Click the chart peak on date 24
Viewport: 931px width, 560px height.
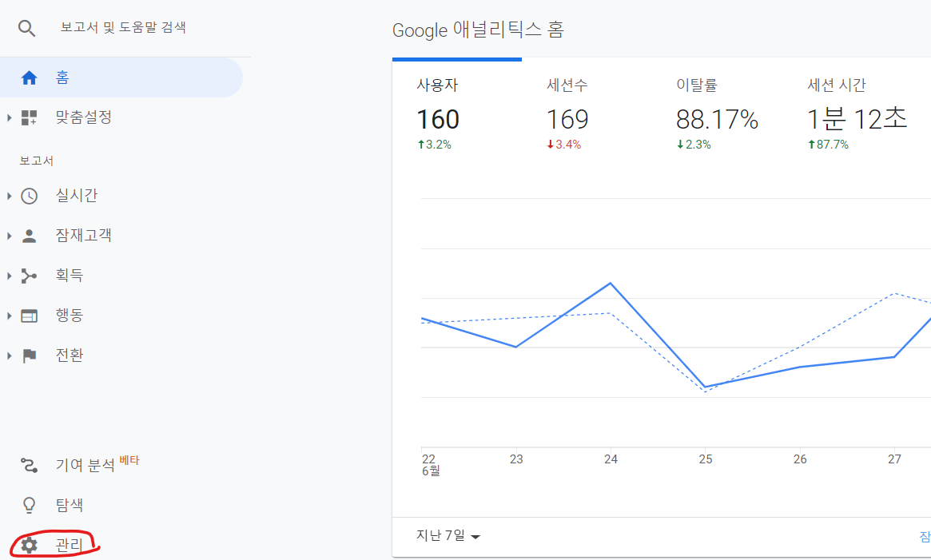coord(611,284)
